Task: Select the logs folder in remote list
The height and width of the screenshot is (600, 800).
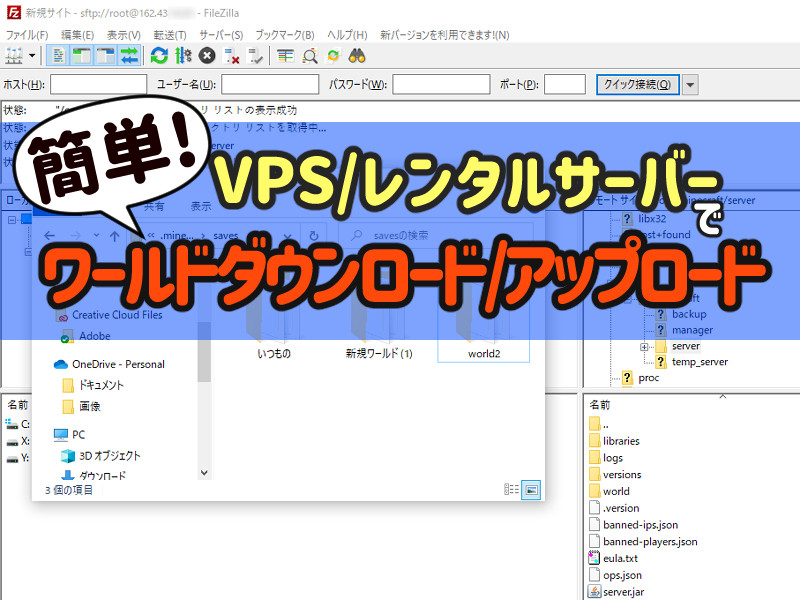Action: click(x=606, y=458)
